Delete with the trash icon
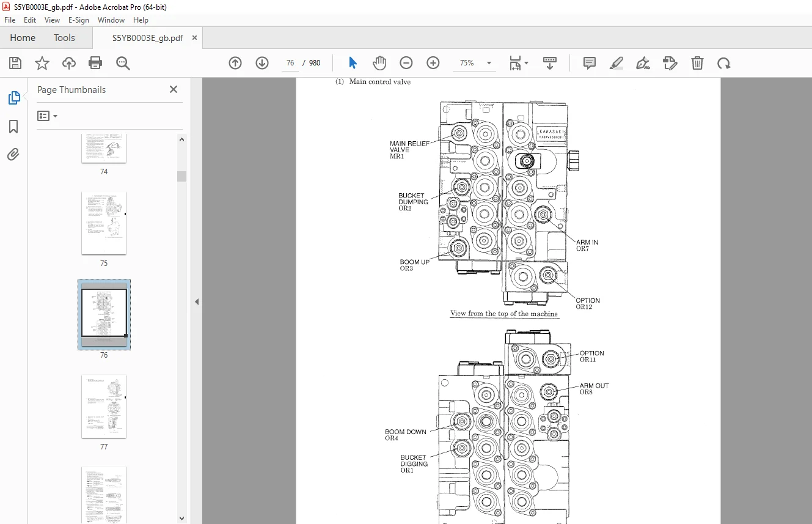This screenshot has width=812, height=524. tap(697, 63)
